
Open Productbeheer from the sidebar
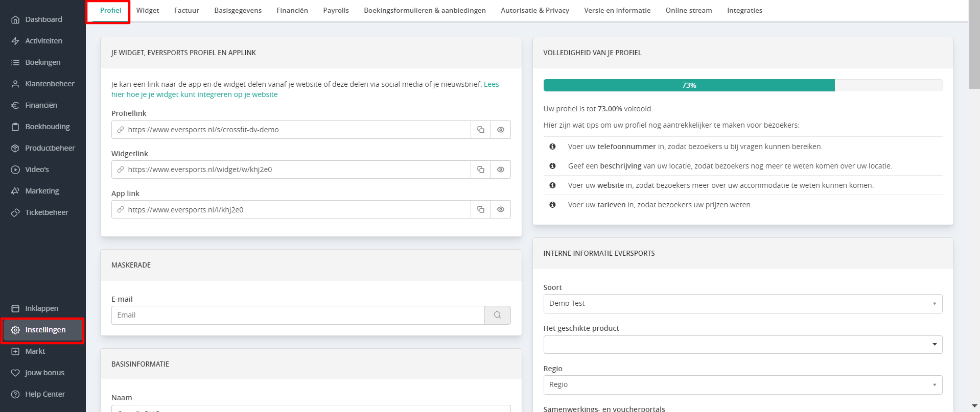(43, 148)
